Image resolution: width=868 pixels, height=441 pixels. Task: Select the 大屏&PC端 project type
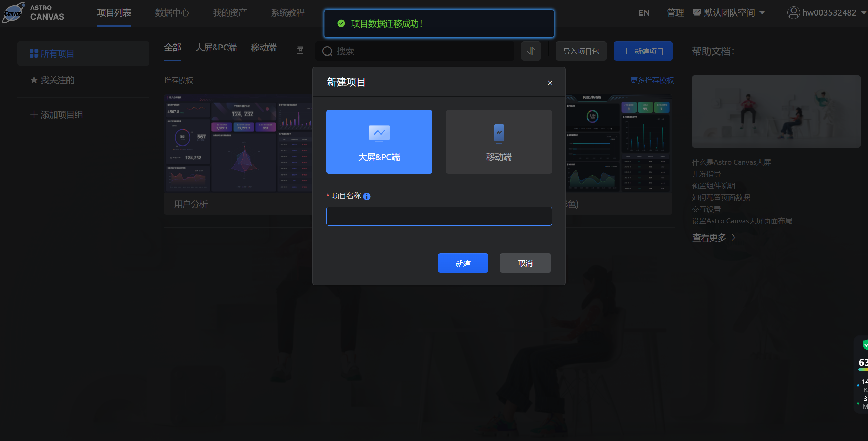(x=379, y=142)
